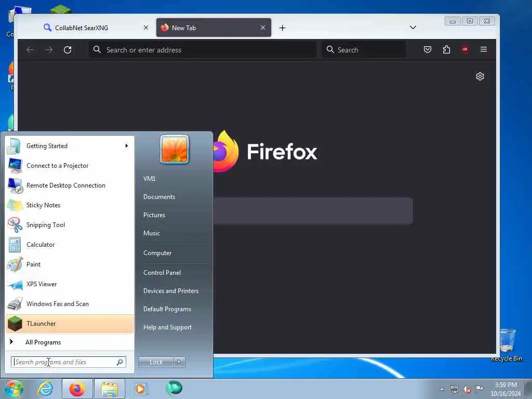Launch Calculator from Start menu
532x399 pixels.
(x=70, y=245)
